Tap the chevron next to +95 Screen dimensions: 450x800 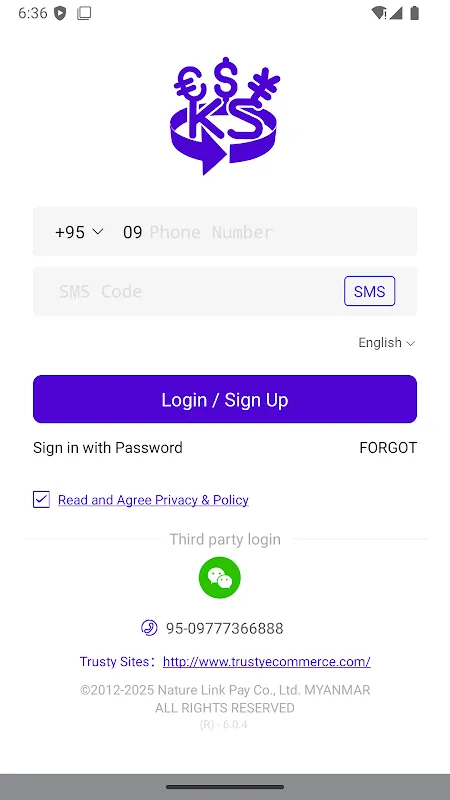point(97,232)
